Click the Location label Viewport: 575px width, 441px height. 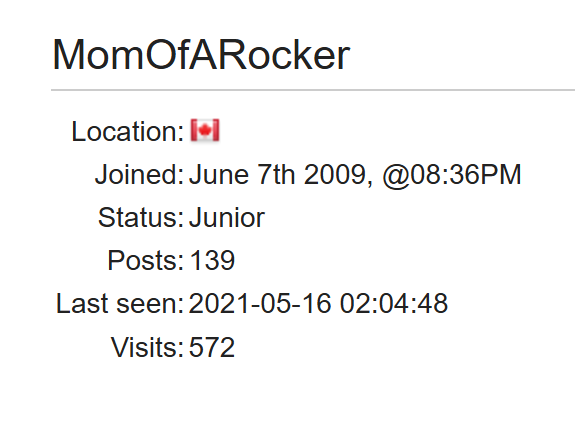(x=128, y=132)
